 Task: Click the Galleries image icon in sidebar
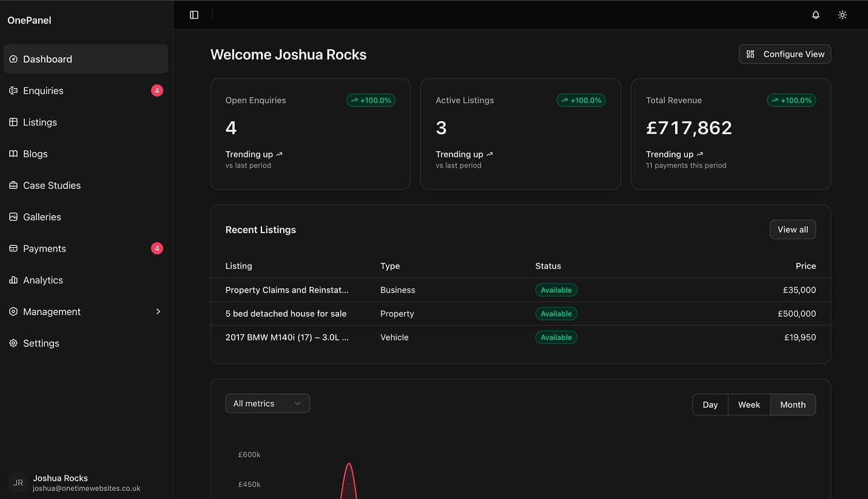(13, 217)
